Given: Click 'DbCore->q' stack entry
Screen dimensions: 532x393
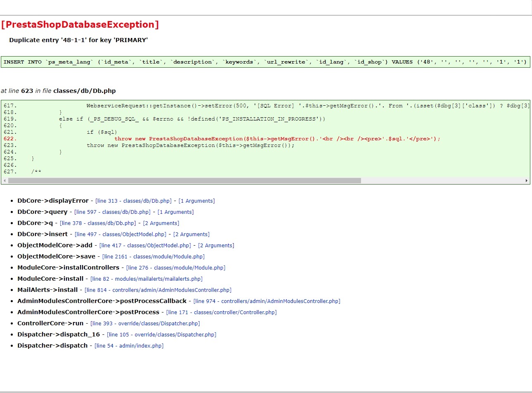Looking at the screenshot, I should (35, 223).
